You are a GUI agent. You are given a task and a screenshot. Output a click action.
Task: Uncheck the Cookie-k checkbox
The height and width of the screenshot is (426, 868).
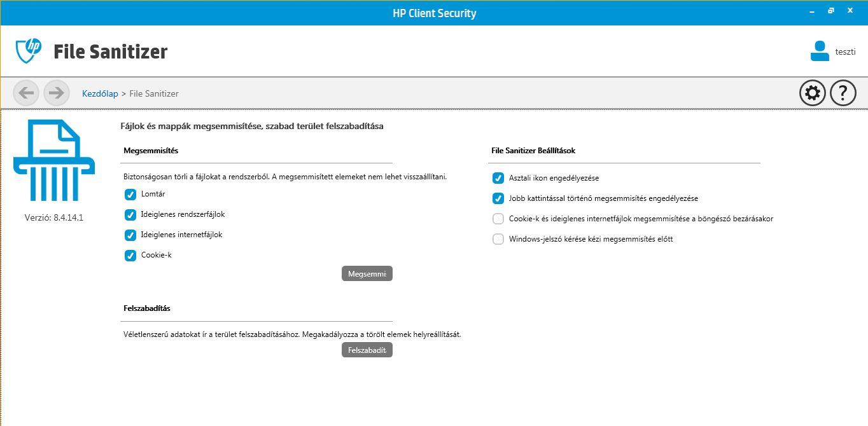pos(130,256)
